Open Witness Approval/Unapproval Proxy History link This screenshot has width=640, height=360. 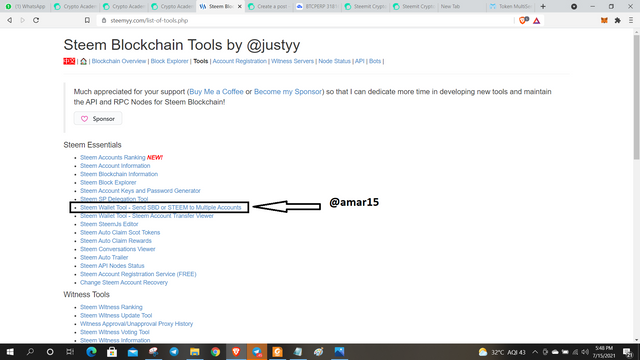[136, 324]
